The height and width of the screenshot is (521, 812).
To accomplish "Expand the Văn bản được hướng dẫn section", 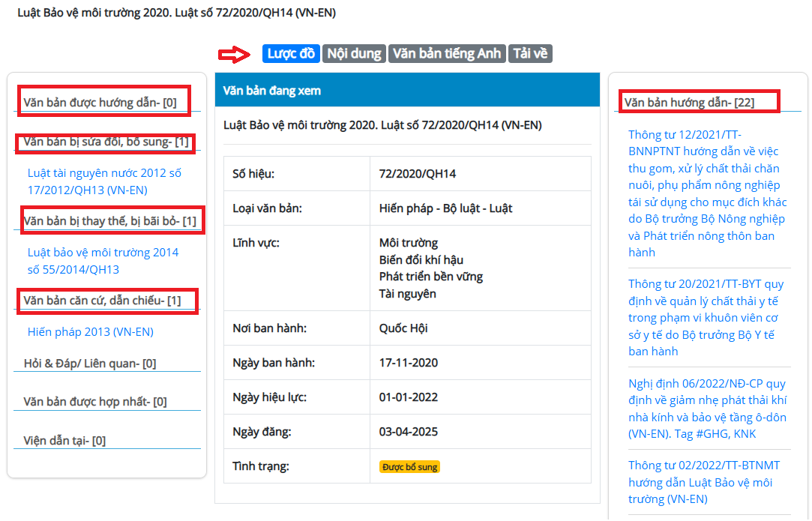I will pos(100,103).
